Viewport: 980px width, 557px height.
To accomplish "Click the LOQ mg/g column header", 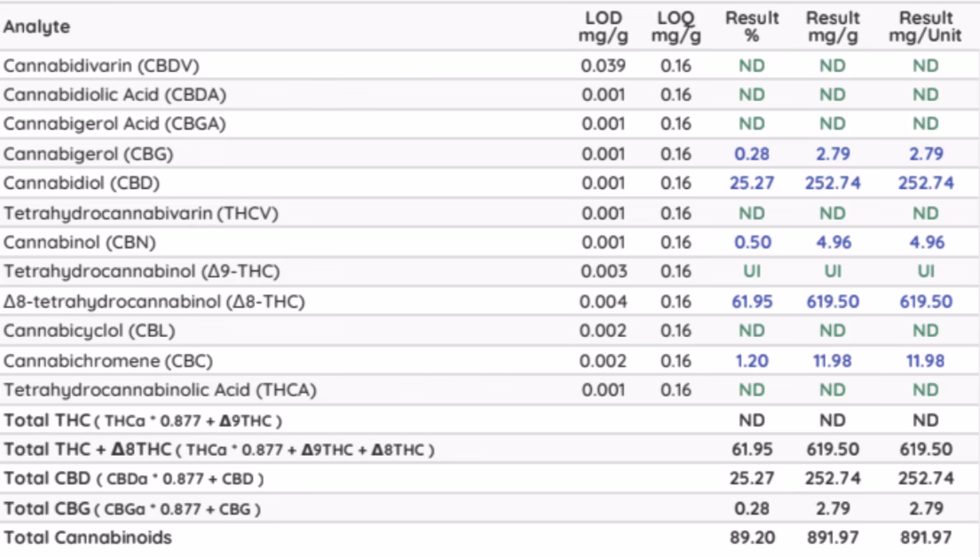I will click(x=676, y=27).
